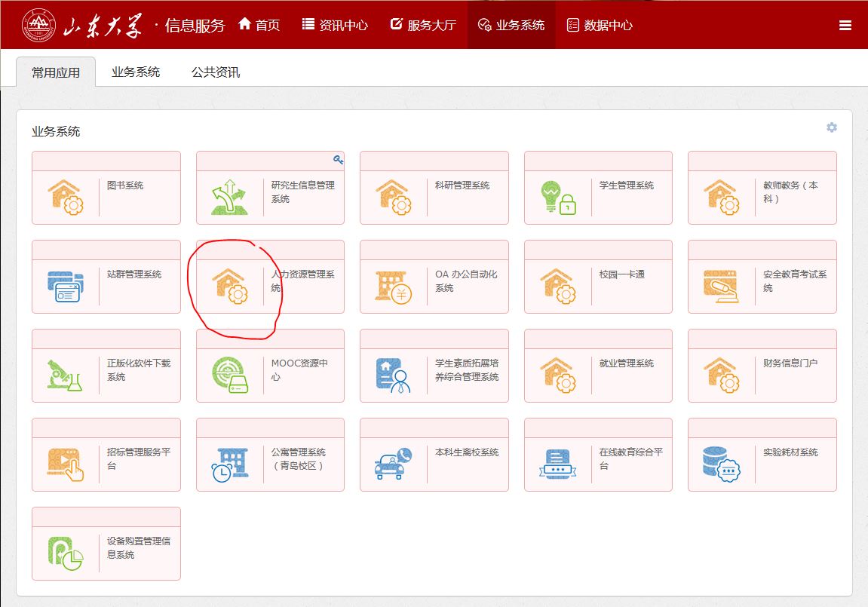Go to 数据中心 in navigation bar

click(x=600, y=25)
